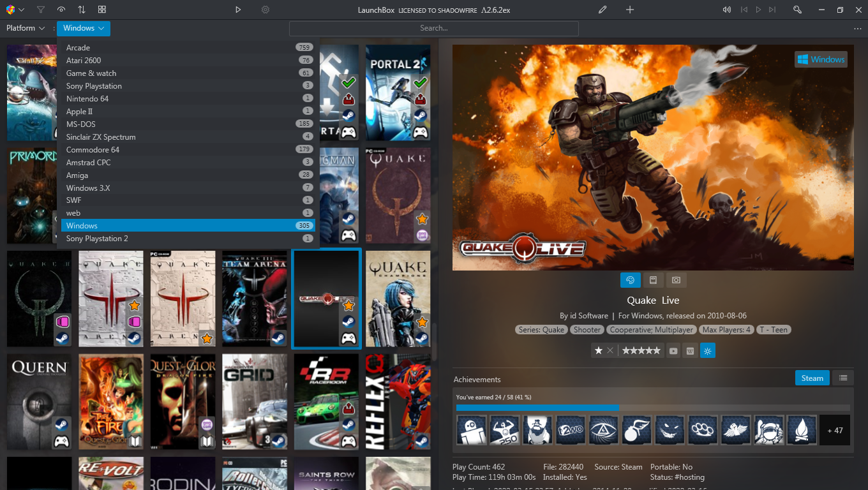Viewport: 868px width, 490px height.
Task: Select Arcade in the platform list
Action: point(188,48)
